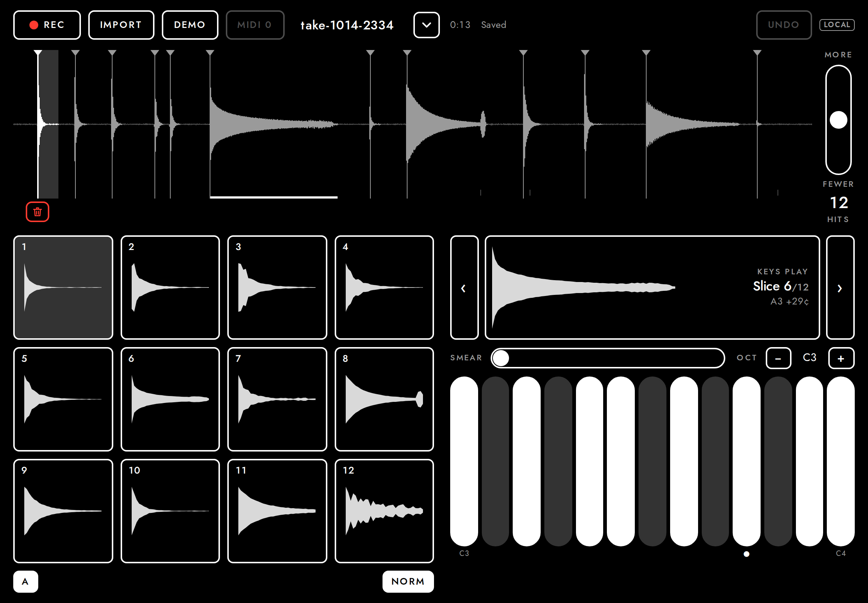Toggle the LOCAL badge
The image size is (868, 603).
(837, 25)
